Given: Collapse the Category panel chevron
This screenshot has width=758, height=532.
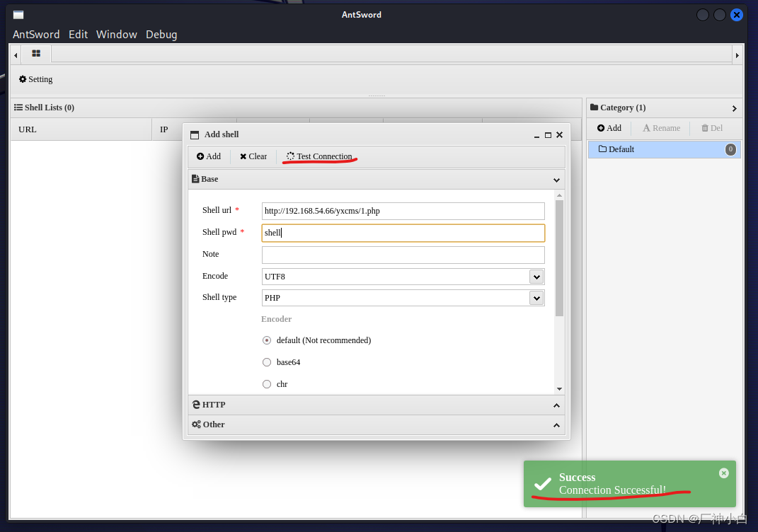Looking at the screenshot, I should [735, 108].
